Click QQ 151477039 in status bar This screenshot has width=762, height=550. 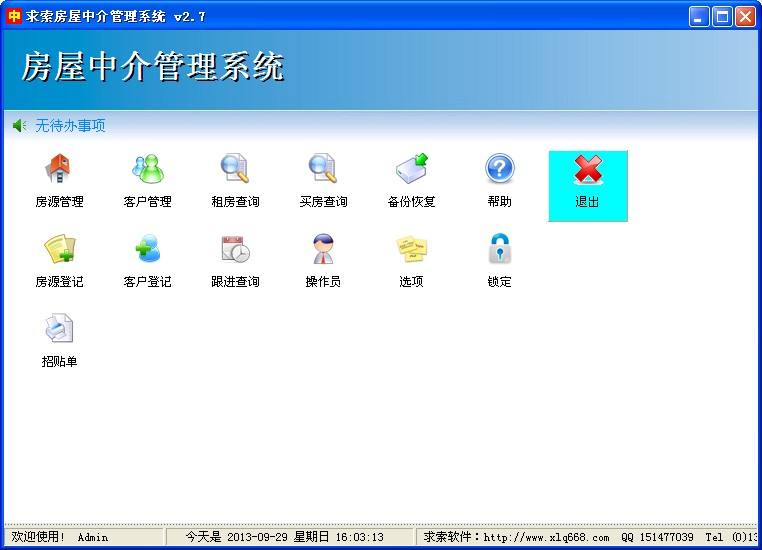click(x=657, y=537)
